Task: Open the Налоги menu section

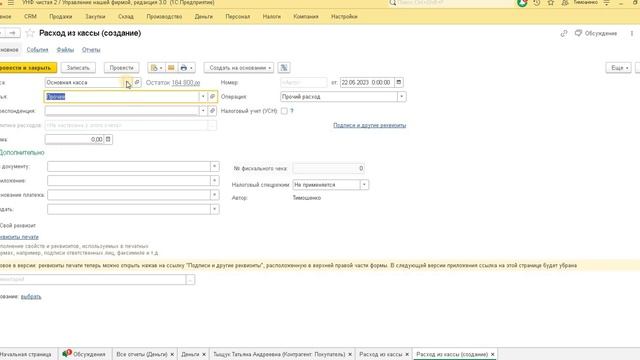Action: click(272, 17)
